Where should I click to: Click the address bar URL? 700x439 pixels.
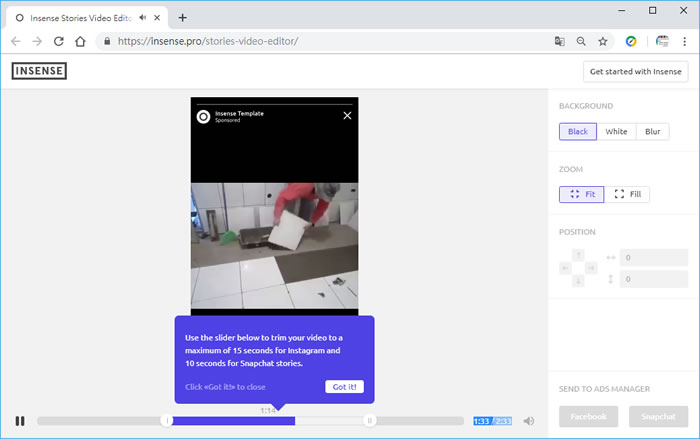pyautogui.click(x=208, y=42)
